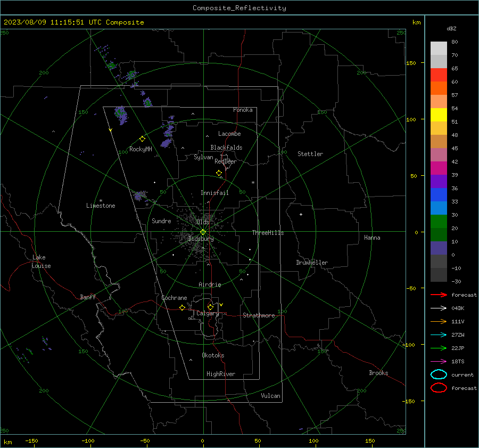Click the ThreeHills label
Viewport: 479px width, 448px height.
(x=268, y=233)
